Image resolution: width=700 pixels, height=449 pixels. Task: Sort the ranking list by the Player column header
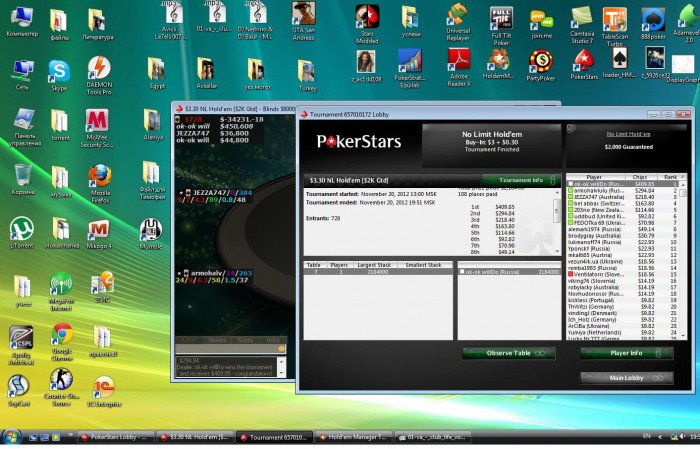594,177
